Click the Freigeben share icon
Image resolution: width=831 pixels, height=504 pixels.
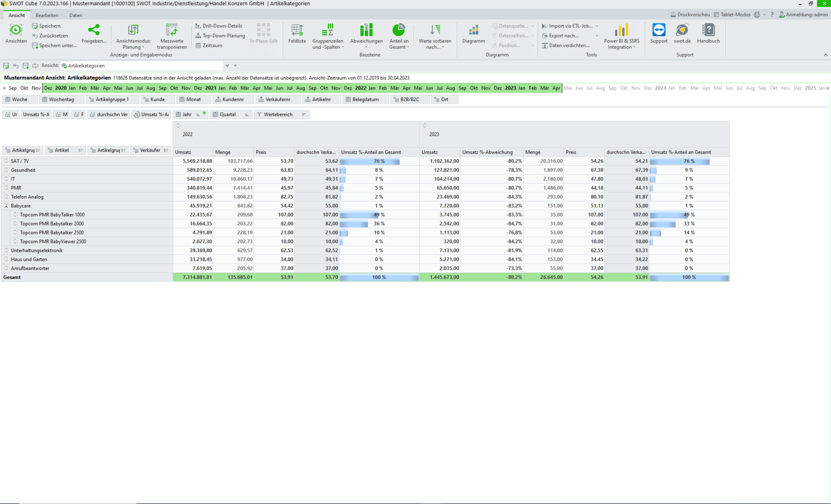(94, 30)
